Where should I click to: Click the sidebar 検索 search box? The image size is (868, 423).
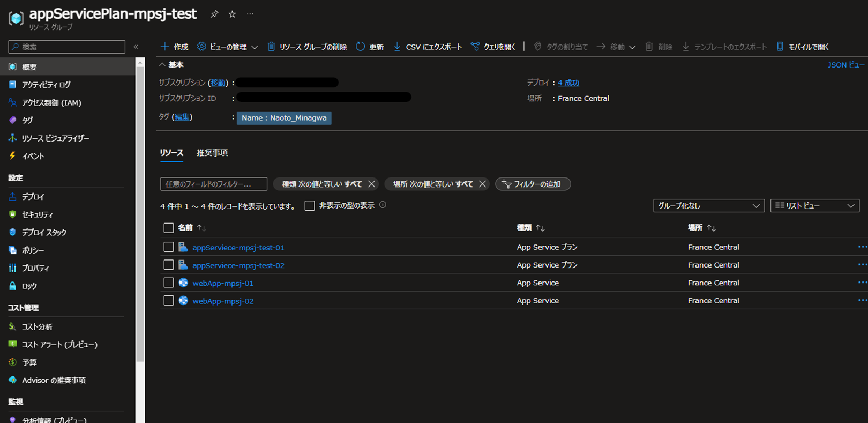tap(67, 47)
